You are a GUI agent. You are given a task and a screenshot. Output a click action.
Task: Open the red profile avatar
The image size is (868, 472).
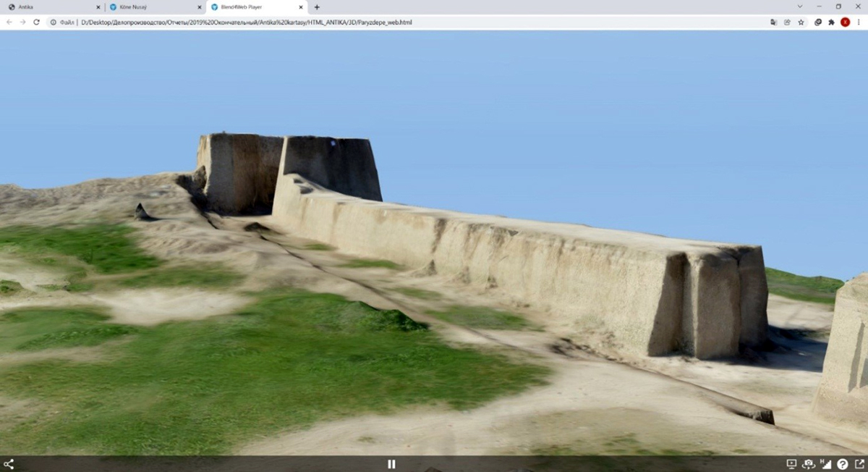(845, 22)
